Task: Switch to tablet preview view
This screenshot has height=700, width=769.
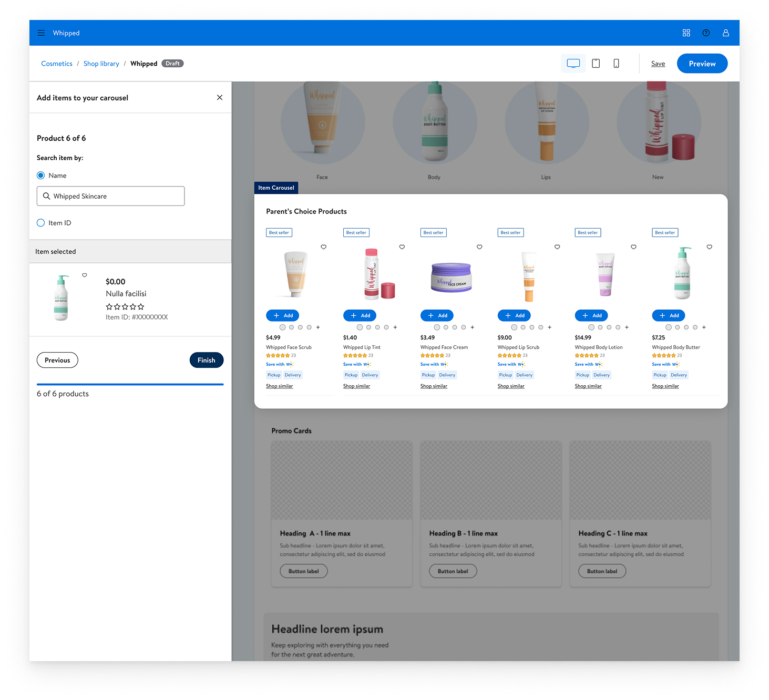Action: 596,64
